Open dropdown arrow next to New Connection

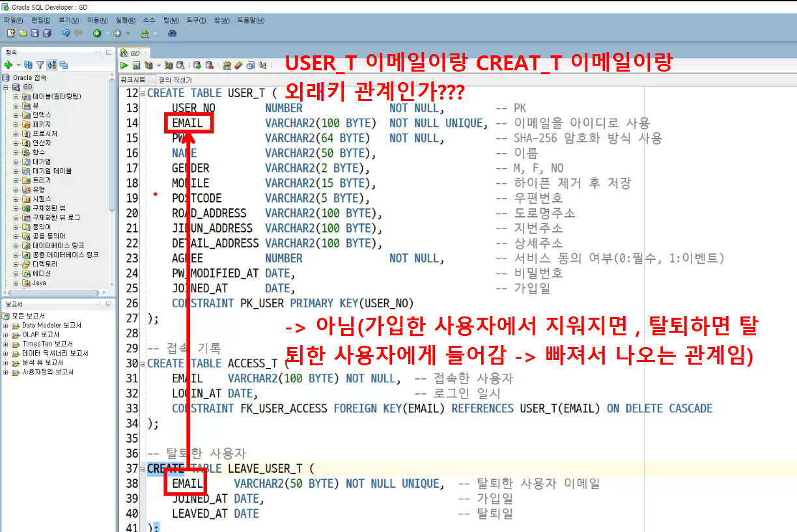pyautogui.click(x=18, y=65)
